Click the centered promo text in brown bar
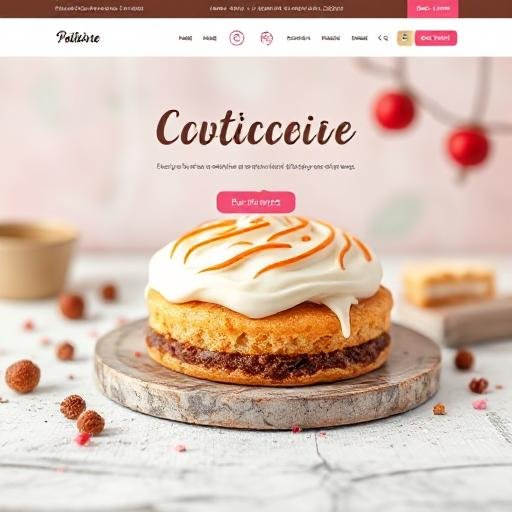The height and width of the screenshot is (512, 512). [x=276, y=8]
